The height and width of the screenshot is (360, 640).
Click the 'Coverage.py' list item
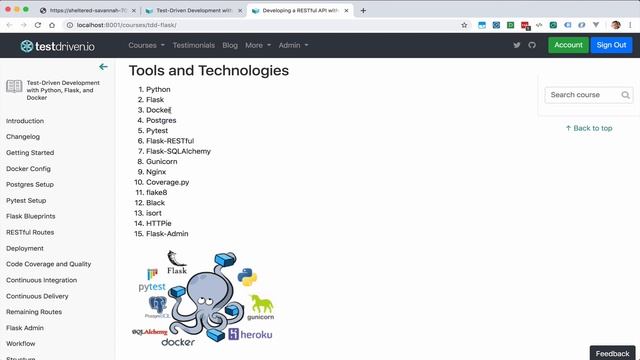click(168, 182)
